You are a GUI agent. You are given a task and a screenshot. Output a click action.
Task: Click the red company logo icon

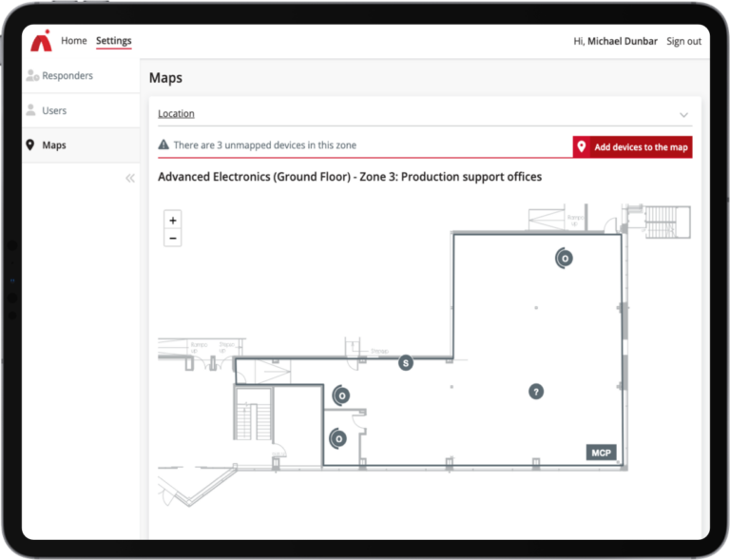pos(41,41)
